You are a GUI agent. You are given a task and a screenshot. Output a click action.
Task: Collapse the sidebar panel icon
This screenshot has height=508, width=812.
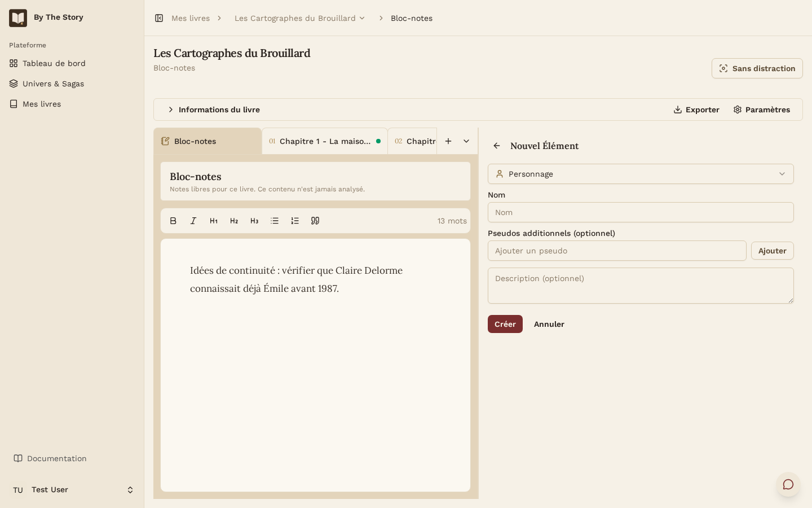[159, 18]
